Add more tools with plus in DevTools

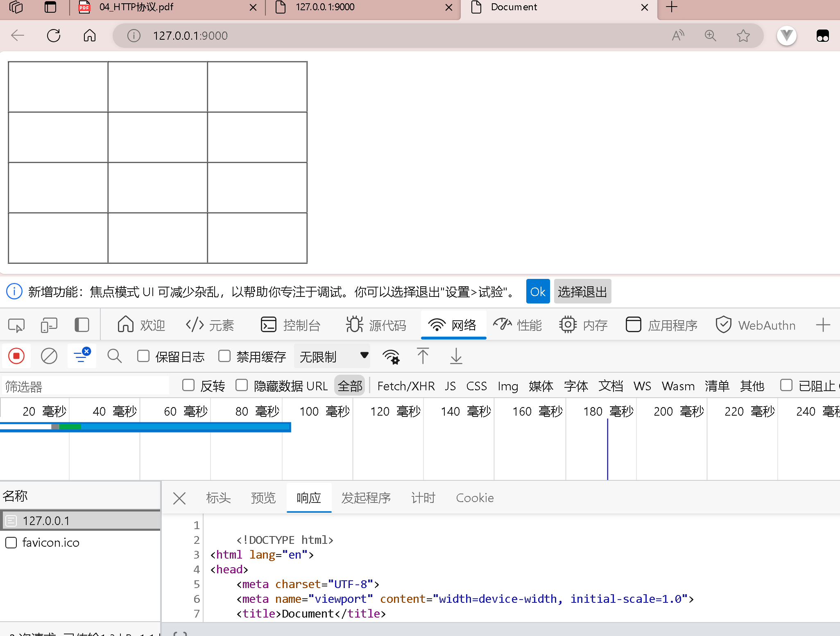coord(823,325)
